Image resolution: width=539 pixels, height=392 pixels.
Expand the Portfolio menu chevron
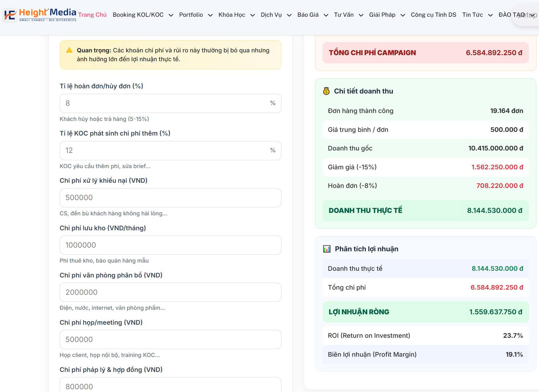click(210, 15)
